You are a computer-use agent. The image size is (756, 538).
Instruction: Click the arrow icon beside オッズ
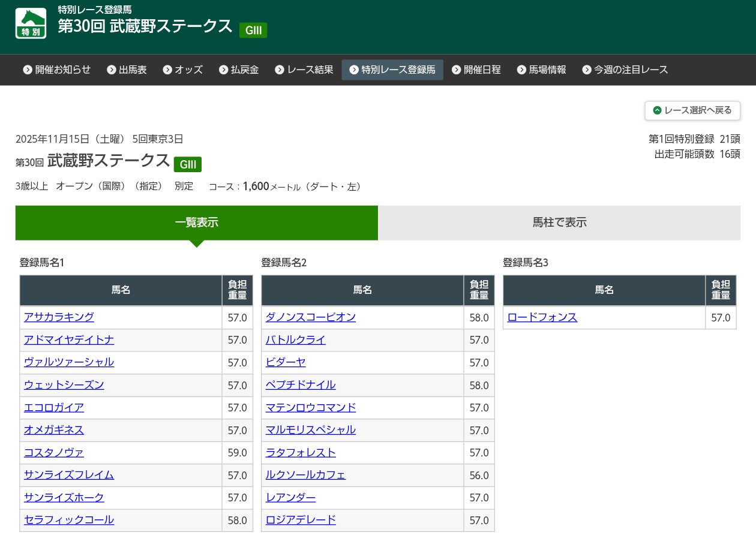click(167, 70)
